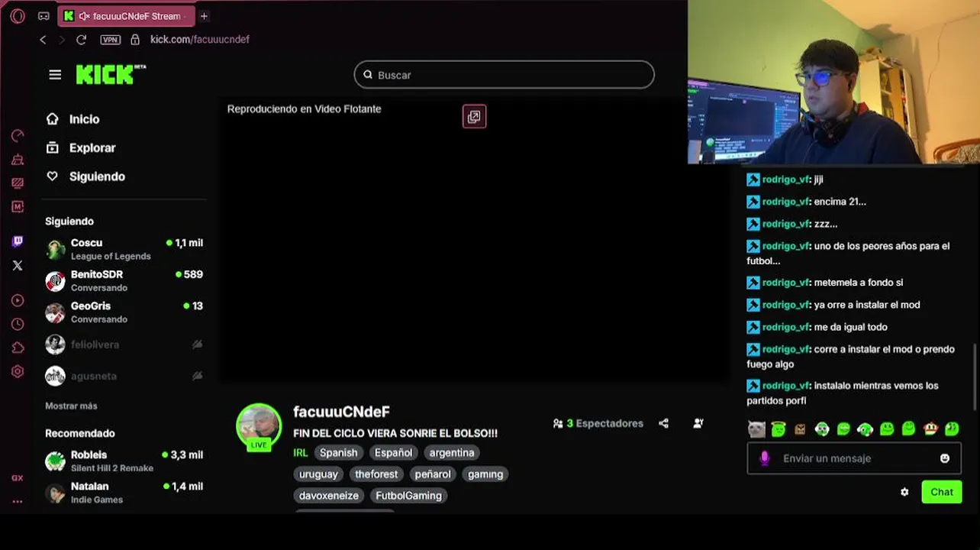The height and width of the screenshot is (550, 980).
Task: Collapse Kick sidebar with hamburger menu
Action: click(55, 74)
